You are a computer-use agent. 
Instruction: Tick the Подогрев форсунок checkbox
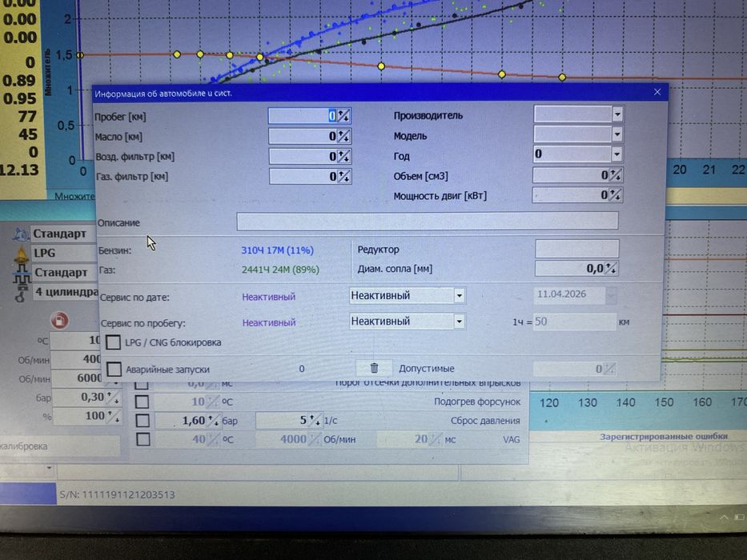click(142, 402)
